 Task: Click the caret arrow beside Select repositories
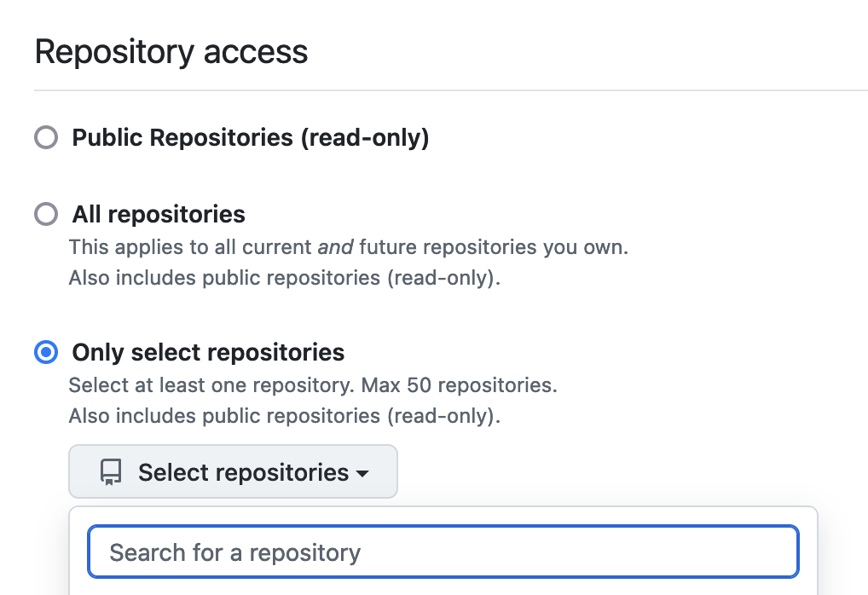[x=362, y=473]
